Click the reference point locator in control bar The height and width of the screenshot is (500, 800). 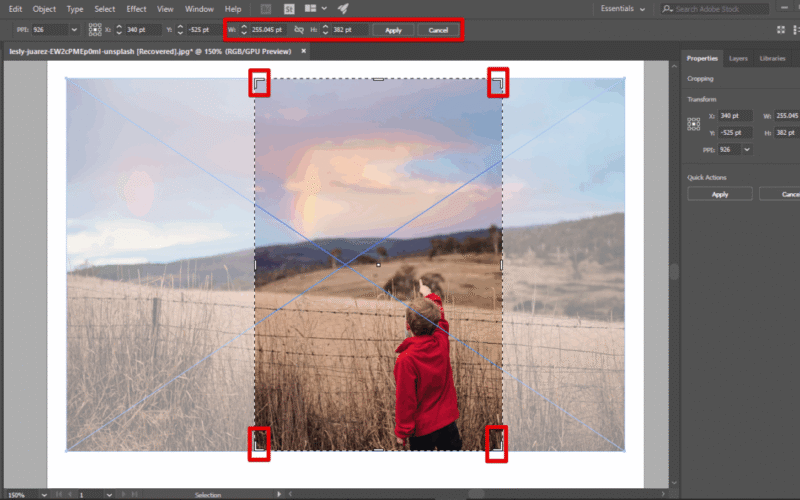95,30
